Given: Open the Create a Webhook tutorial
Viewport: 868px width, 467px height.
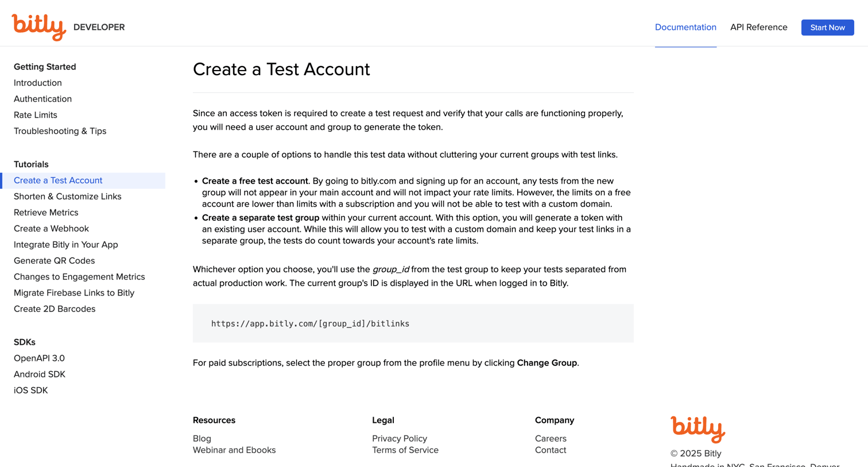Looking at the screenshot, I should (x=51, y=228).
